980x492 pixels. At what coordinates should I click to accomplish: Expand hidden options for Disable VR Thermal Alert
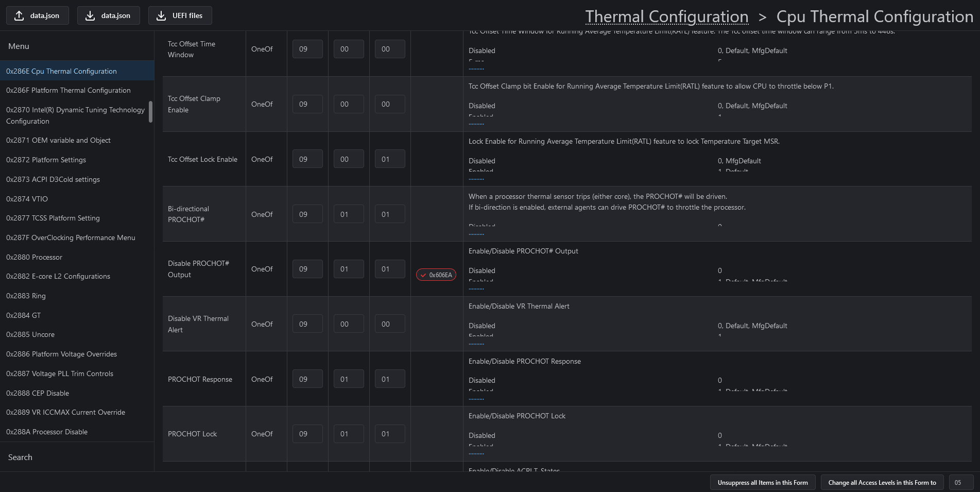tap(476, 344)
